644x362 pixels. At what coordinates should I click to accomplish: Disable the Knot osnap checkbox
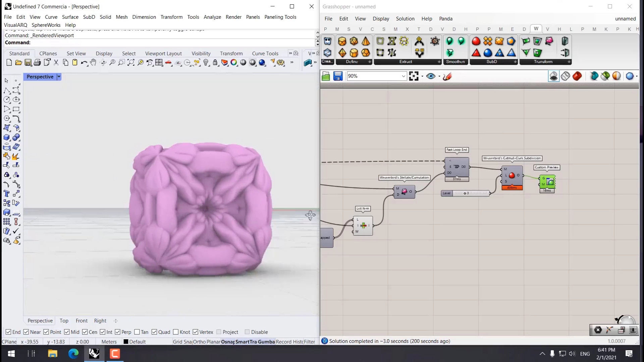point(176,332)
